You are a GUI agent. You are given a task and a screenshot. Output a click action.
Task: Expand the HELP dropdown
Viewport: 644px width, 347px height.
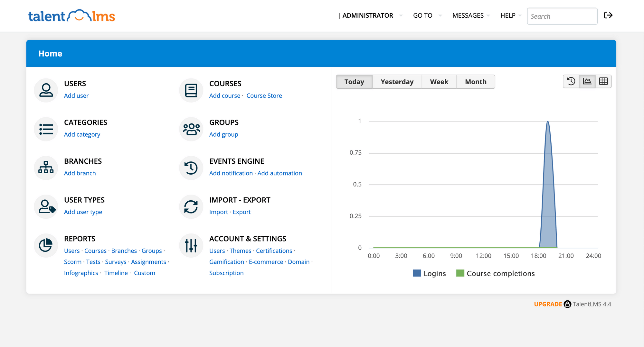(507, 15)
